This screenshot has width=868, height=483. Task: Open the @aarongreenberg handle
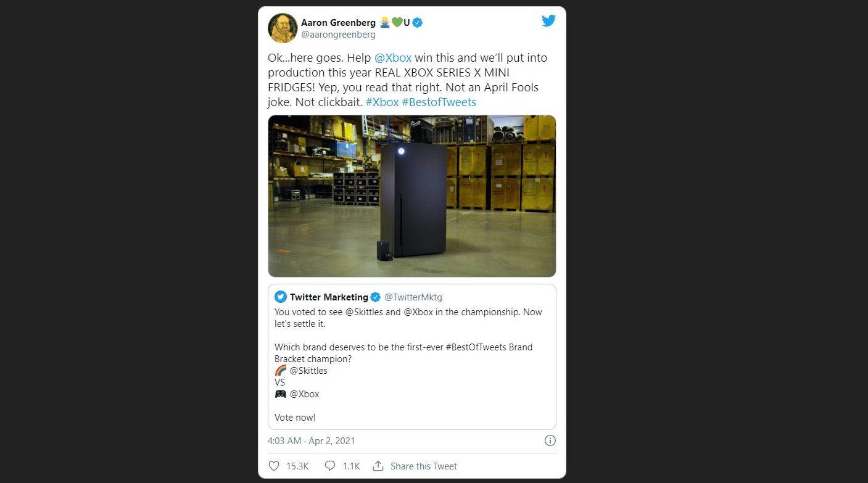point(338,35)
